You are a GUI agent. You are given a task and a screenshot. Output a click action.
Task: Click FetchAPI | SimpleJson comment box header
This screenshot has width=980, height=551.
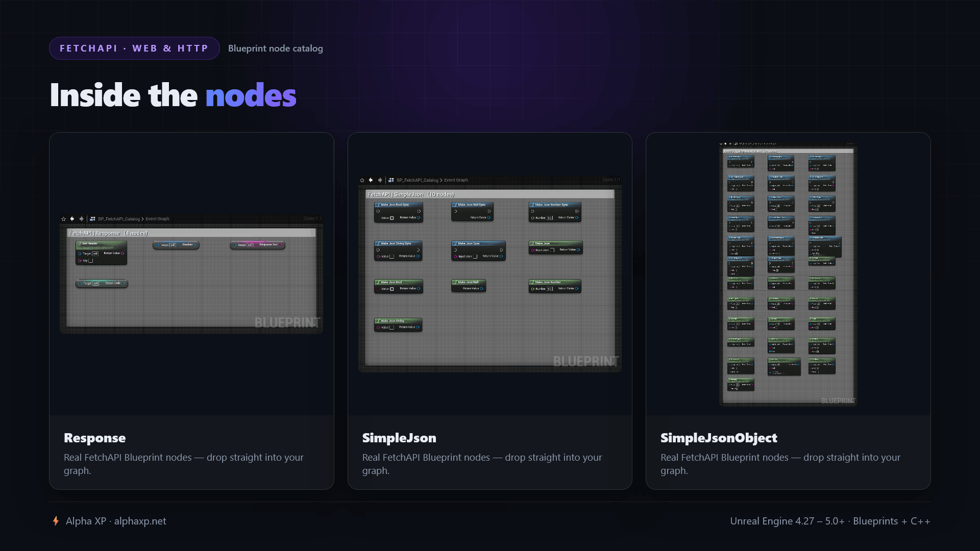(490, 194)
